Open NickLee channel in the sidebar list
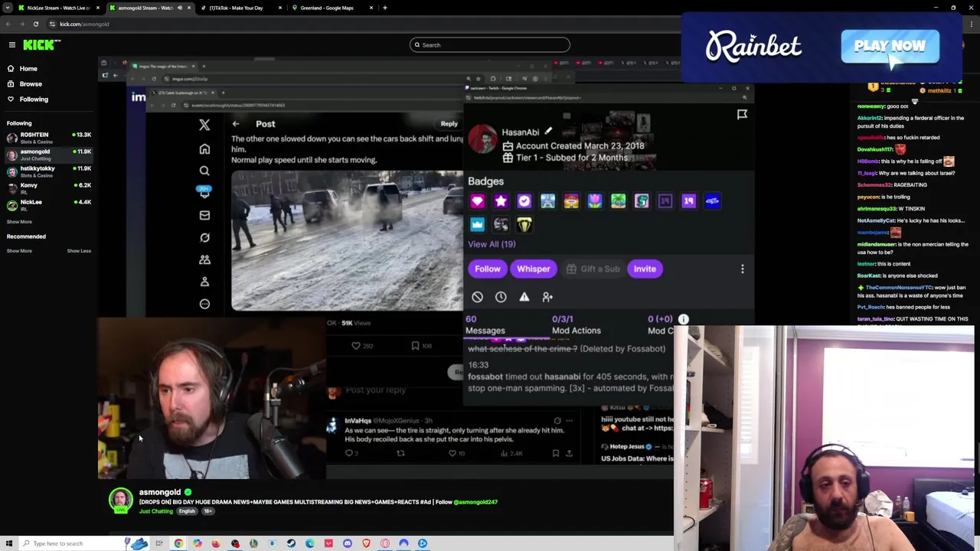This screenshot has width=980, height=551. tap(49, 205)
